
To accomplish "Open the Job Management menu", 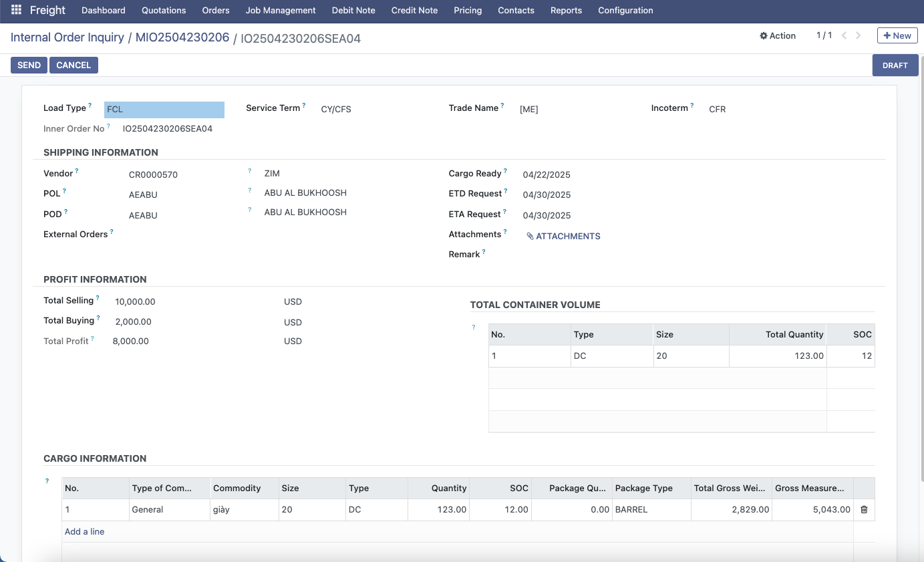I will 280,11.
